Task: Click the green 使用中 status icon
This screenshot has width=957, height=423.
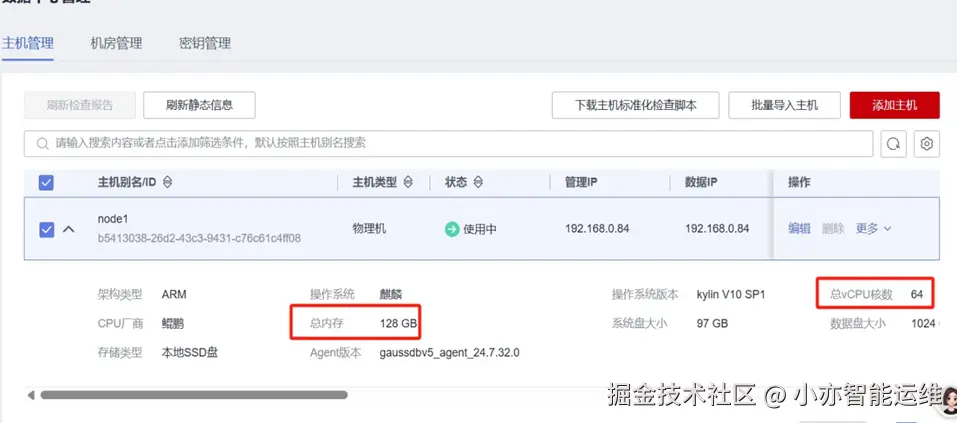Action: pos(452,230)
